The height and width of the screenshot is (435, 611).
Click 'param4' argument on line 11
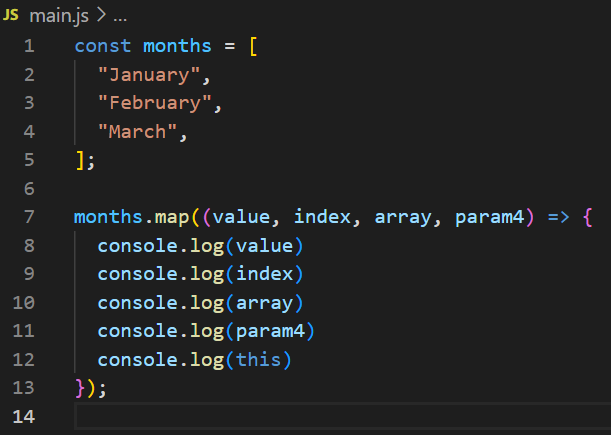click(x=270, y=332)
